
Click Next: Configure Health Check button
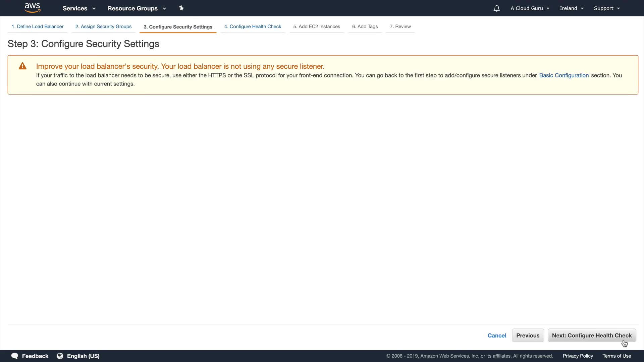pyautogui.click(x=591, y=336)
